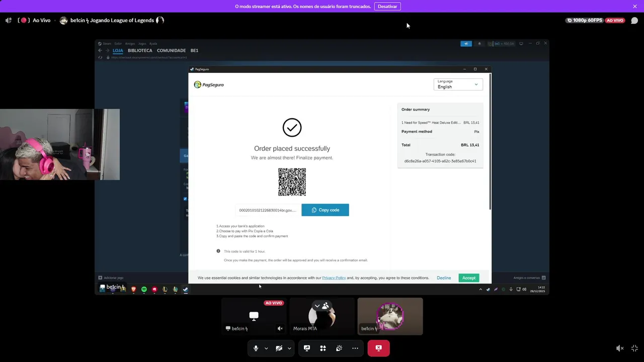Screen dimensions: 644x362
Task: Select the Morais MTA participant tile
Action: 322,316
